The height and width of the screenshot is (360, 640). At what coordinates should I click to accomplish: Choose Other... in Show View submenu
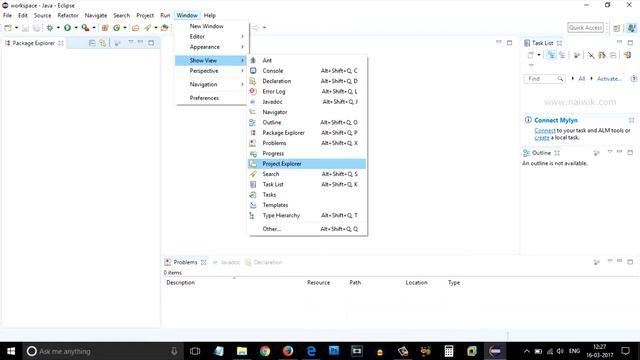tap(307, 229)
